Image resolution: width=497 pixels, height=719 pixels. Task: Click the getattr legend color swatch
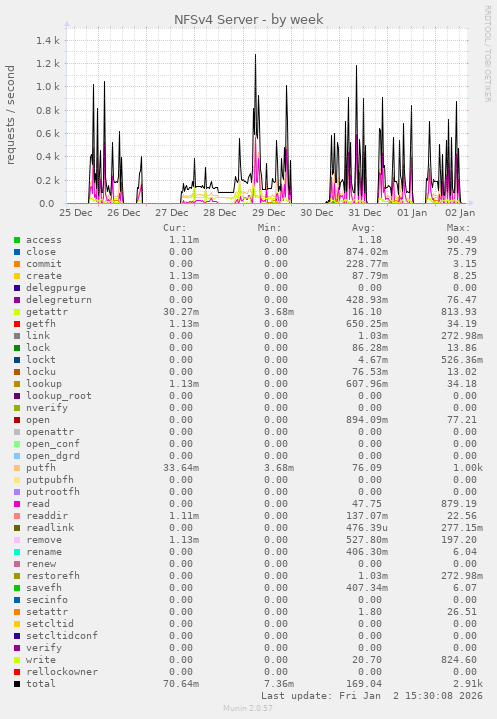[x=17, y=312]
